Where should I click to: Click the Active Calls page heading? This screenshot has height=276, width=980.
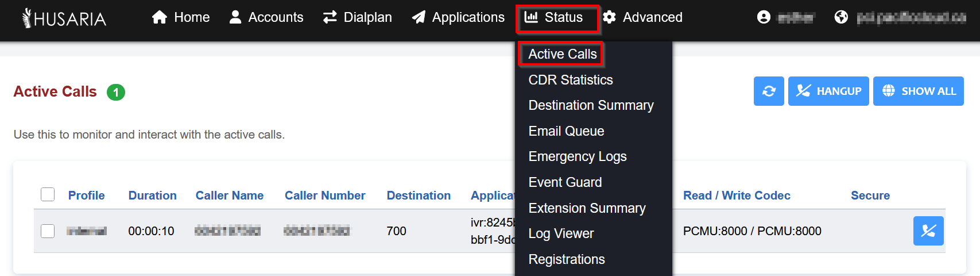click(55, 91)
